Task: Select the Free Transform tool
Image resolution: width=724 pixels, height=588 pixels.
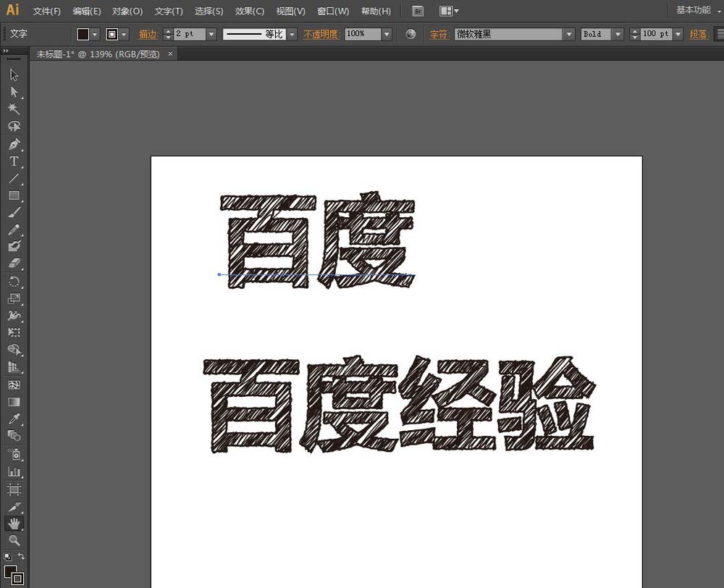Action: pos(14,332)
